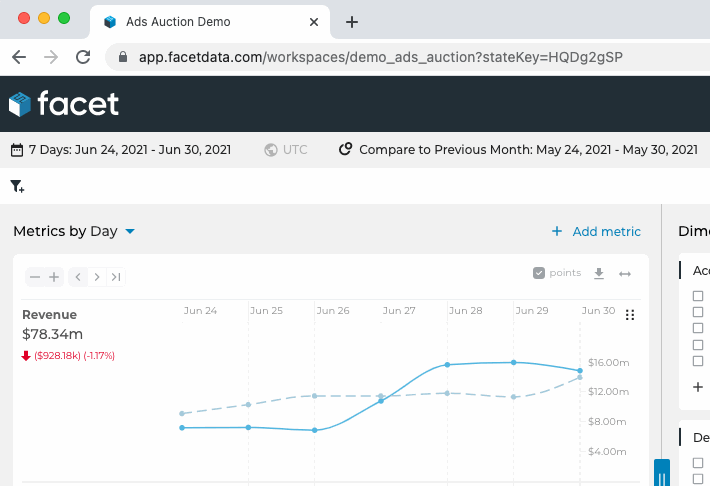Toggle chart width expand arrows
Screen dimensions: 710x486
[x=625, y=273]
